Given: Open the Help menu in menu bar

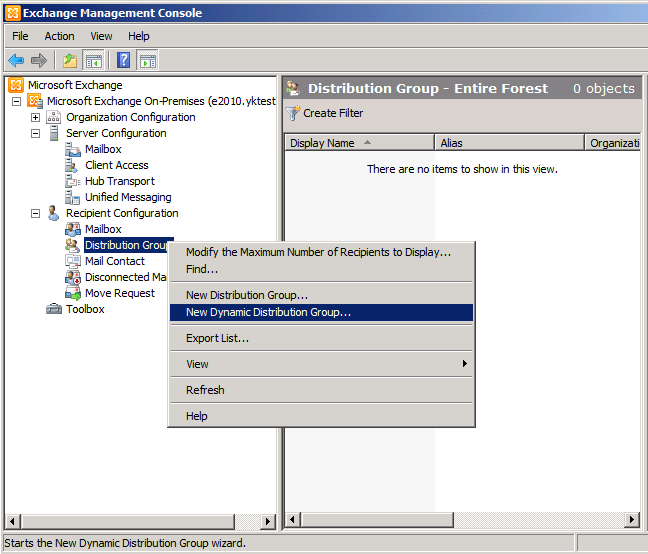Looking at the screenshot, I should pos(138,36).
